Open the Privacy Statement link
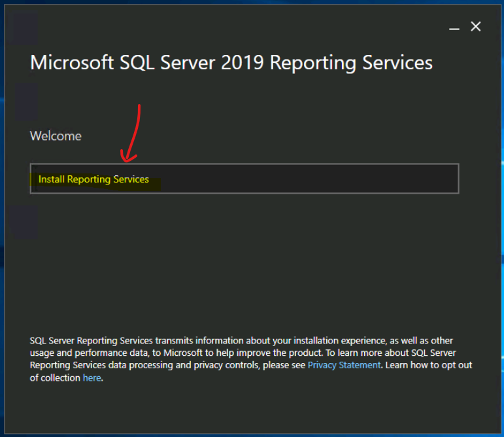Image resolution: width=504 pixels, height=437 pixels. [344, 365]
